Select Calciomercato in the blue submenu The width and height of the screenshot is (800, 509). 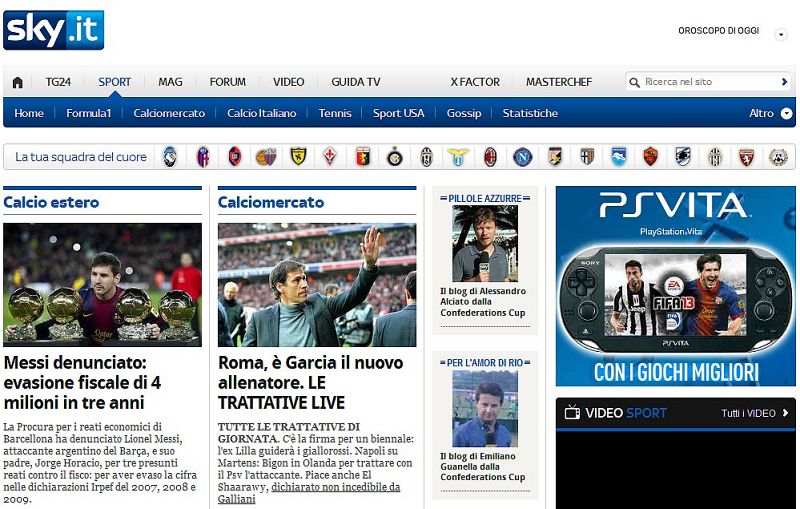[169, 113]
